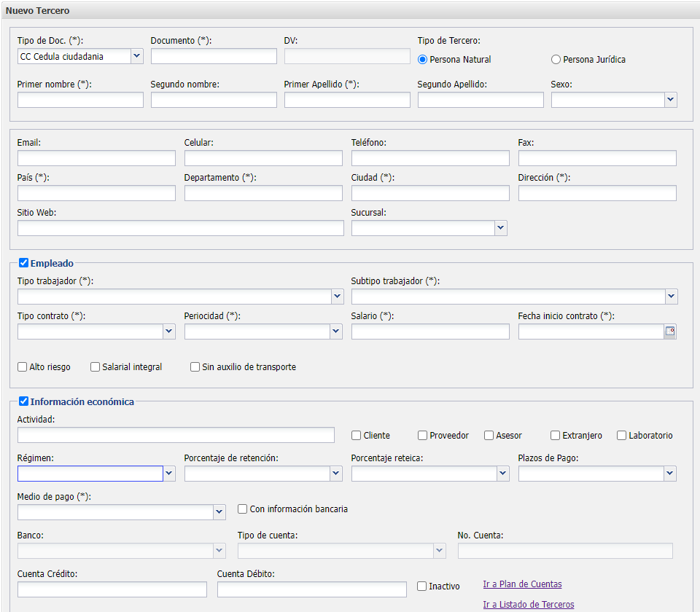Check the Proveedor checkbox

pos(422,436)
